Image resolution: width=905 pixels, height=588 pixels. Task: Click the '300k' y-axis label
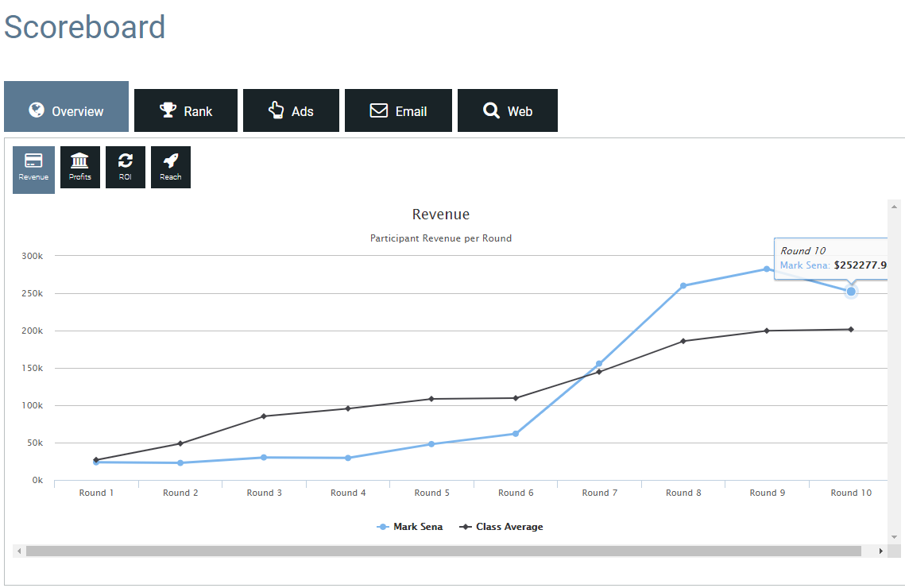pyautogui.click(x=33, y=256)
